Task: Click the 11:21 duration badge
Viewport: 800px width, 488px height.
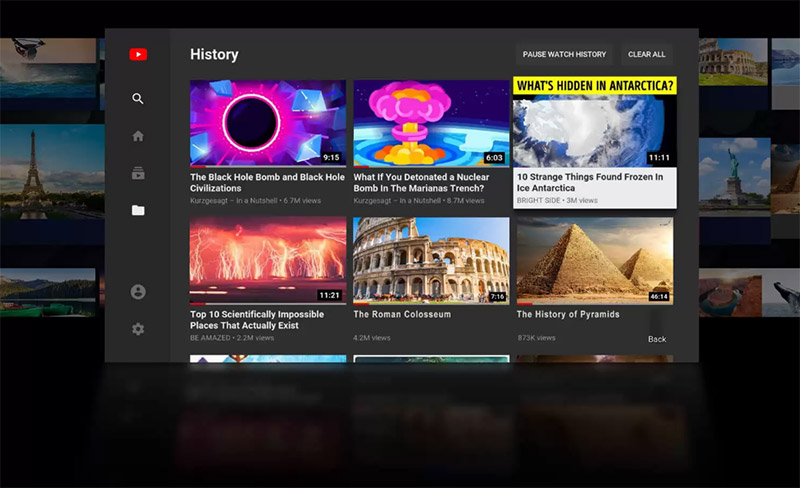Action: pyautogui.click(x=329, y=295)
